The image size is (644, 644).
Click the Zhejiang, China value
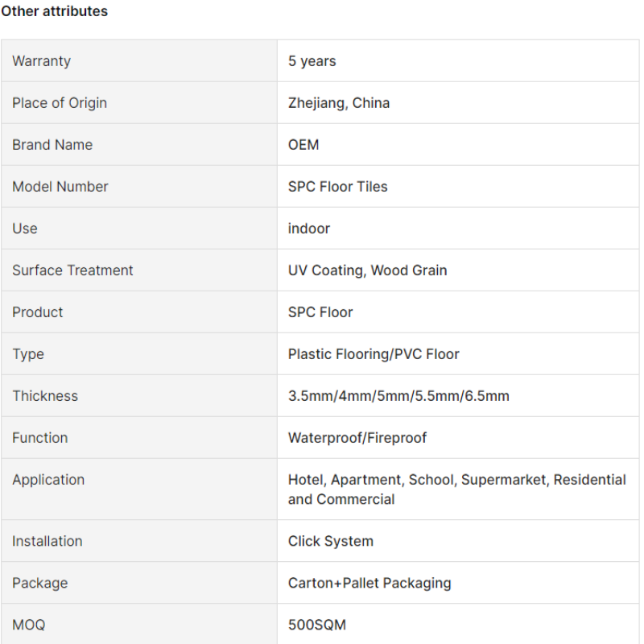click(339, 103)
